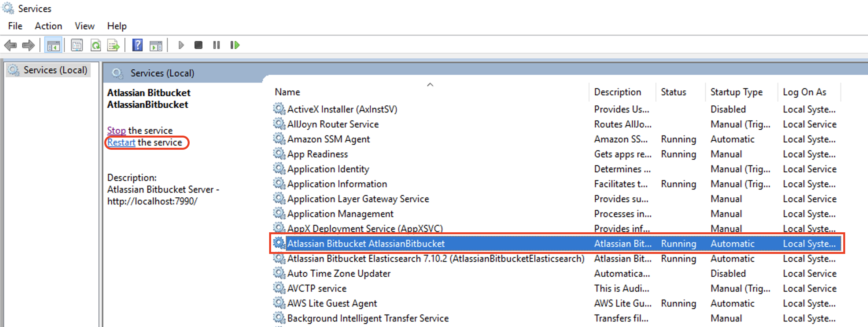Click Running status of Amazon SSM Agent

[x=678, y=139]
